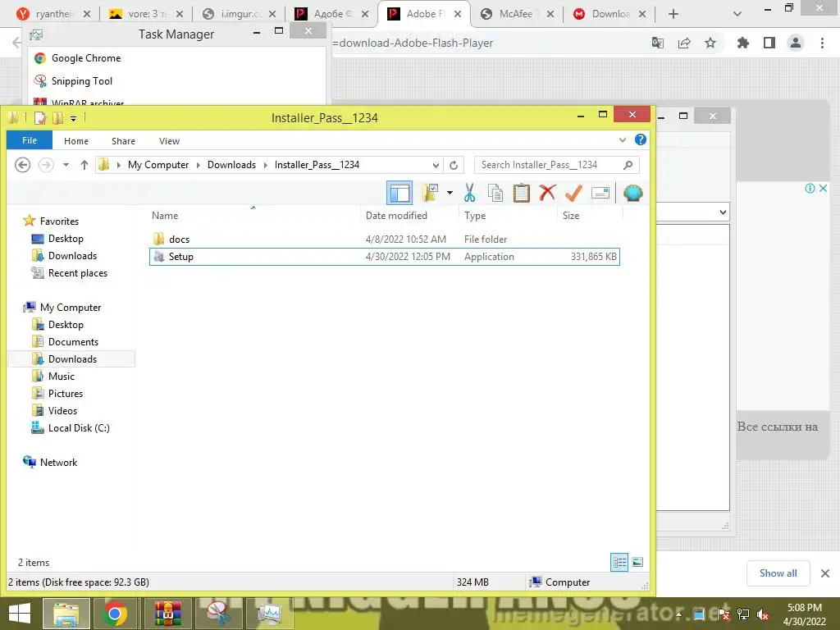Select My Computer in the address breadcrumb
The height and width of the screenshot is (630, 840).
tap(158, 165)
